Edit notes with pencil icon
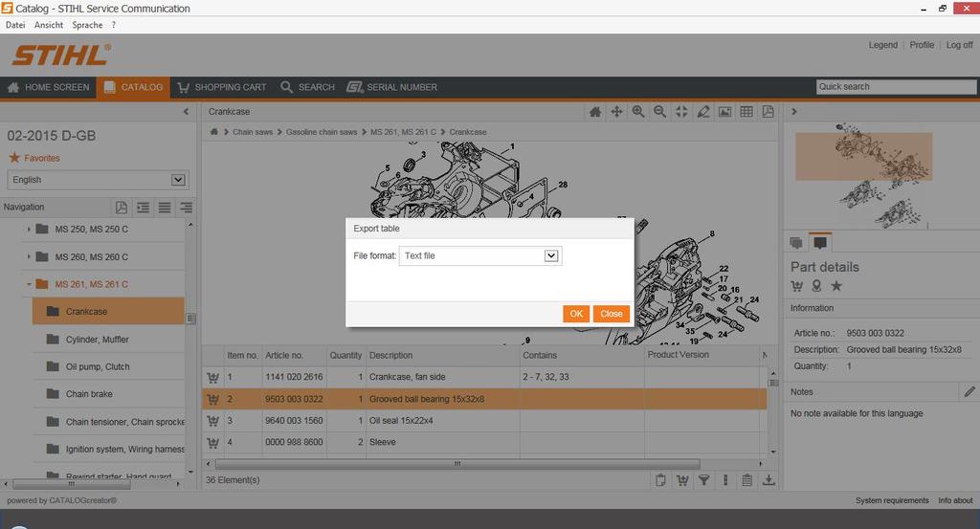This screenshot has width=980, height=529. tap(969, 391)
